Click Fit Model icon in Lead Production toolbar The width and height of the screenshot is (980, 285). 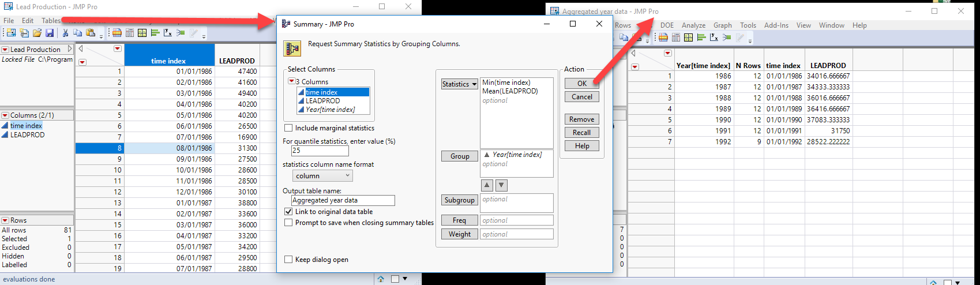181,33
